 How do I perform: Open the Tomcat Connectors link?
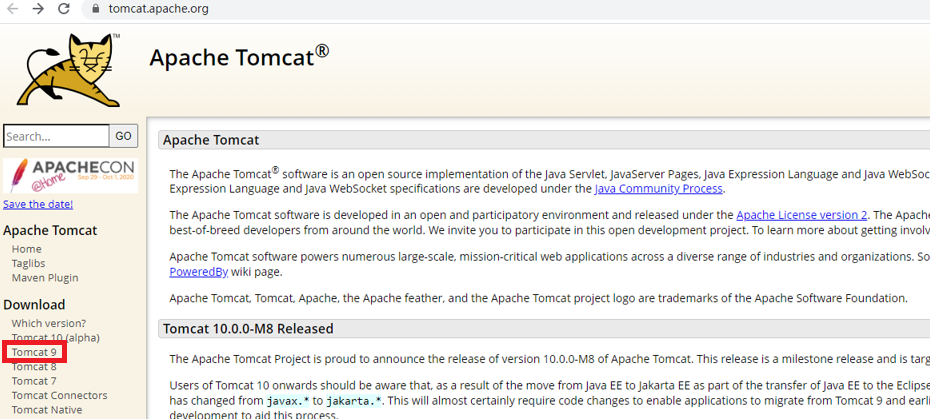[x=59, y=395]
